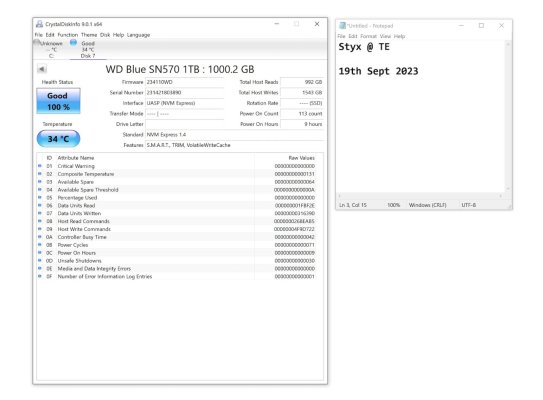
Task: Open Theme menu in CrystalDiskInfo
Action: [89, 35]
